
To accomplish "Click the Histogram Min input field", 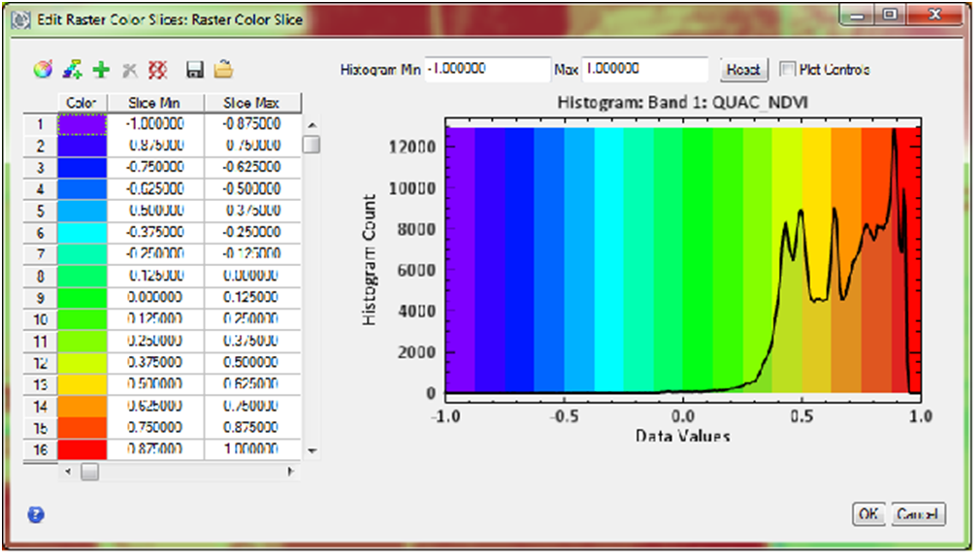I will tap(487, 70).
